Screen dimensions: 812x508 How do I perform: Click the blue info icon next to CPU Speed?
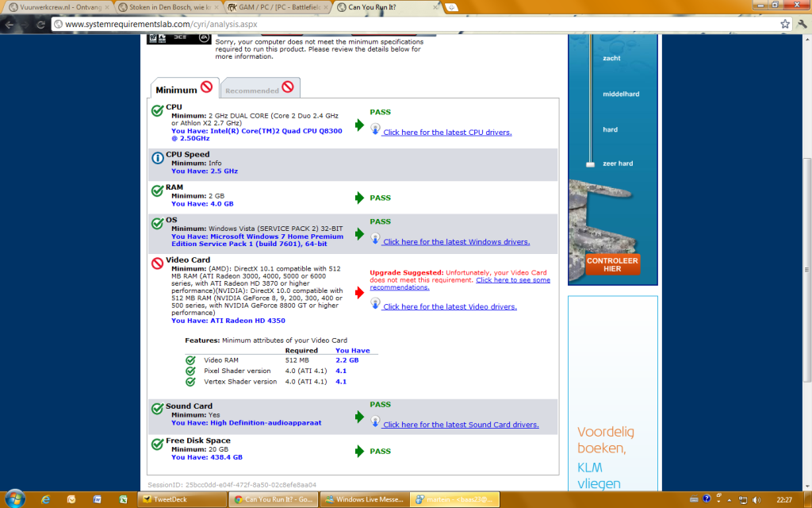click(158, 158)
